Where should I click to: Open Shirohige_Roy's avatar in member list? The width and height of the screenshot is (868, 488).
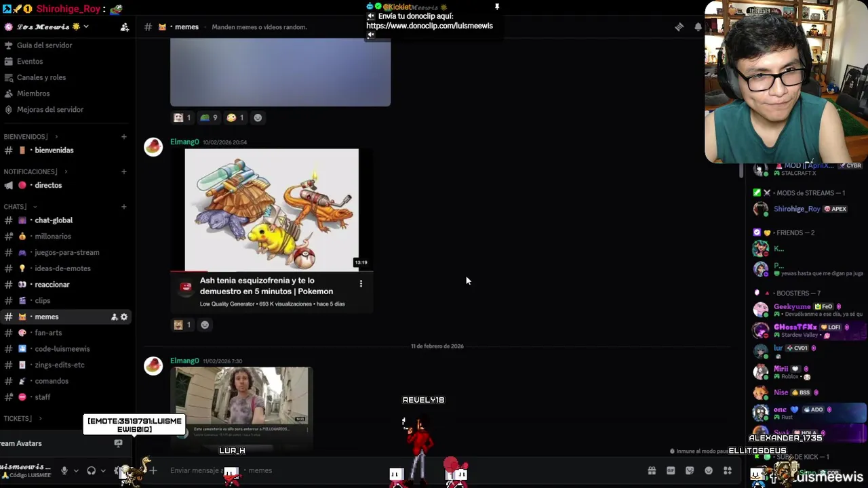pyautogui.click(x=761, y=209)
